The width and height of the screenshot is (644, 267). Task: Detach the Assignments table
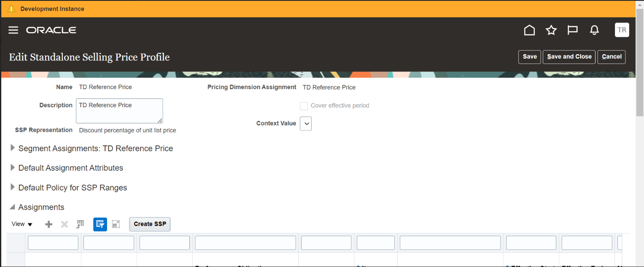click(x=116, y=224)
